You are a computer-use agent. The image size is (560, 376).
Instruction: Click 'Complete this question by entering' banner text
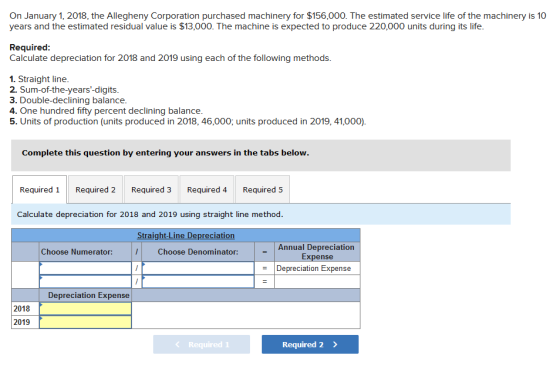coord(165,153)
